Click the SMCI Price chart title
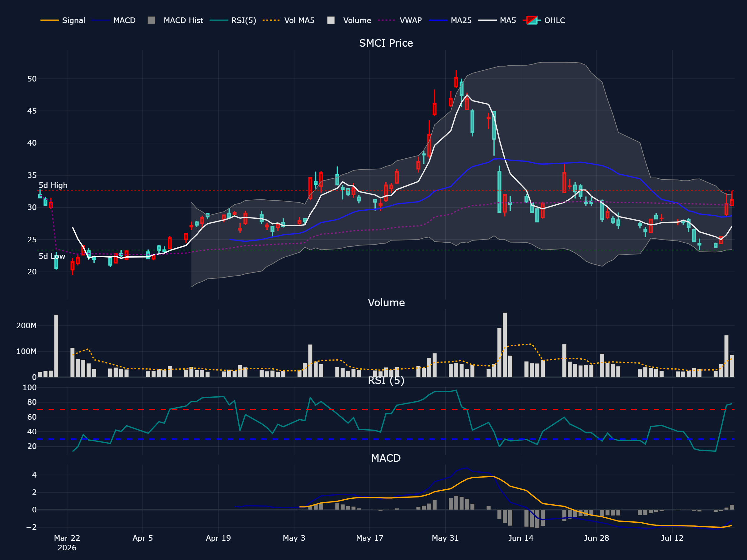 coord(386,43)
